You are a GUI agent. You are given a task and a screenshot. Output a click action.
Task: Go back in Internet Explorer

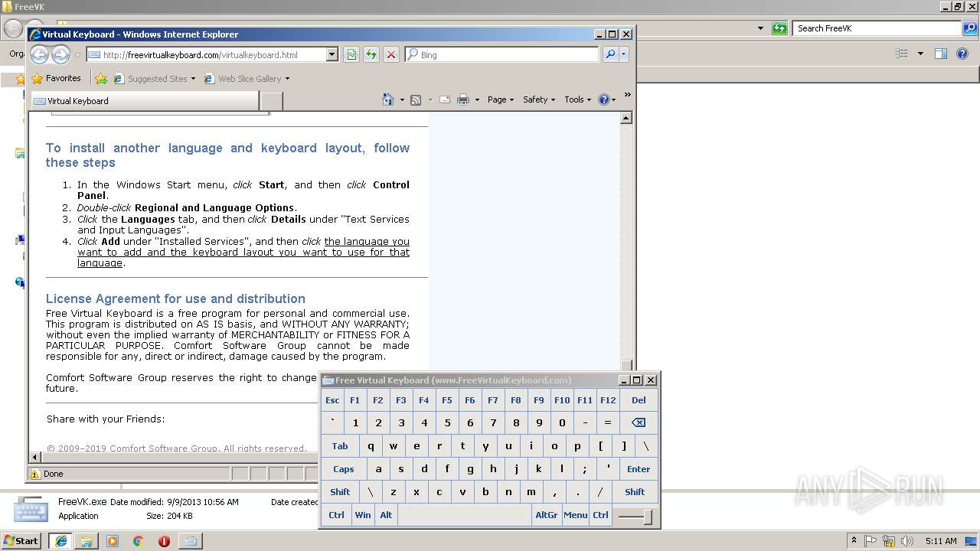click(40, 54)
